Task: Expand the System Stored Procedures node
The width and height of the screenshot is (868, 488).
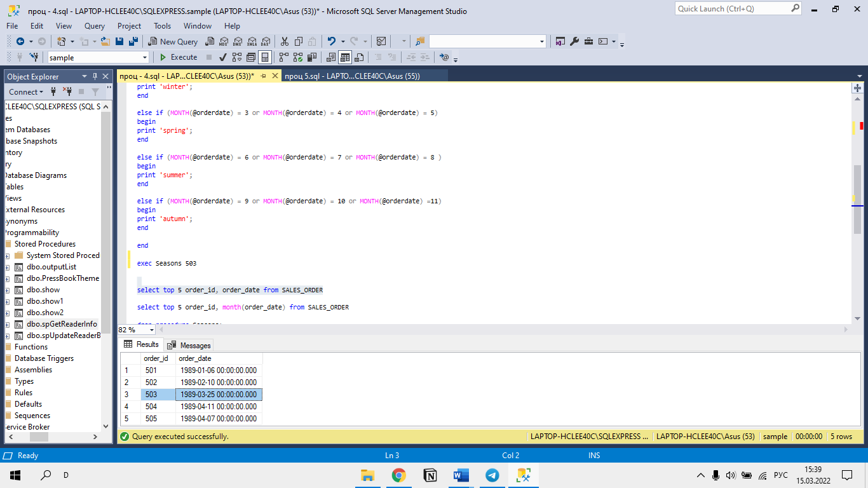Action: [7, 255]
